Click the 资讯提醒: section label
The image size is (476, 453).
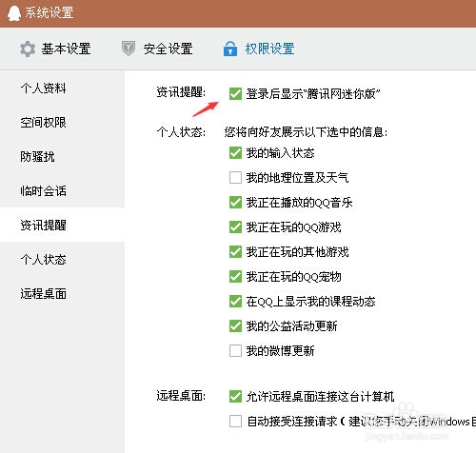pyautogui.click(x=181, y=92)
